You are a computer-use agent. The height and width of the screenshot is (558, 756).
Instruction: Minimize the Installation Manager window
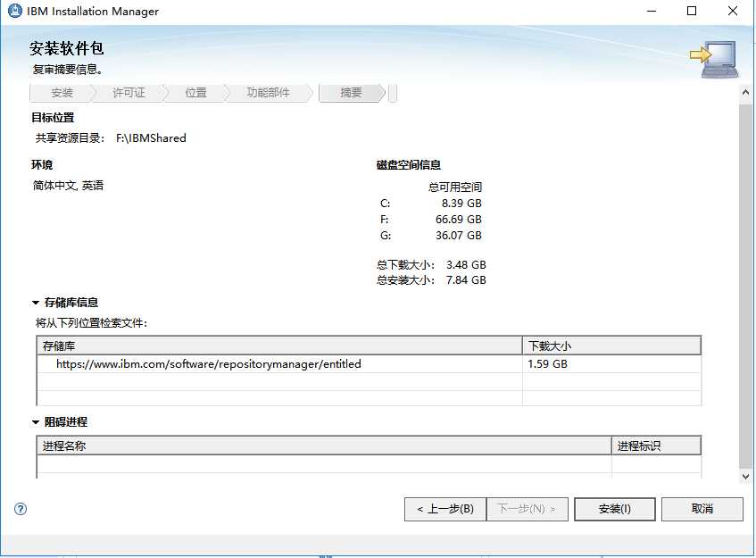point(652,11)
